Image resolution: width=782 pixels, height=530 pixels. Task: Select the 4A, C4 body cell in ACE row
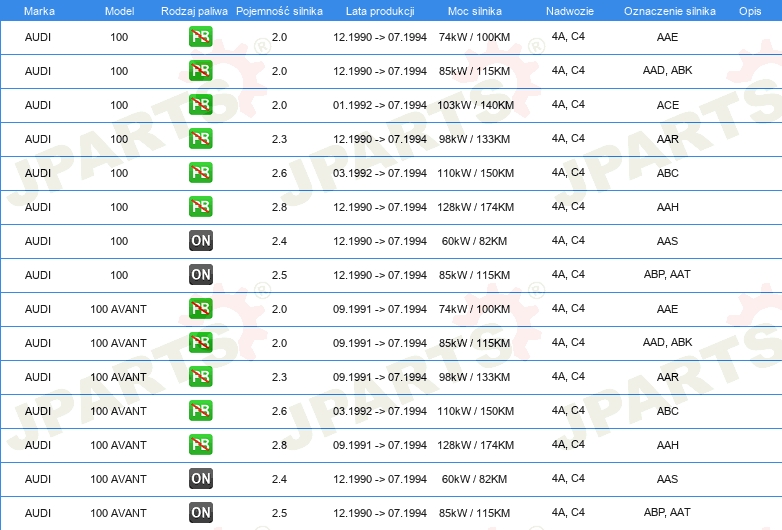pos(568,104)
